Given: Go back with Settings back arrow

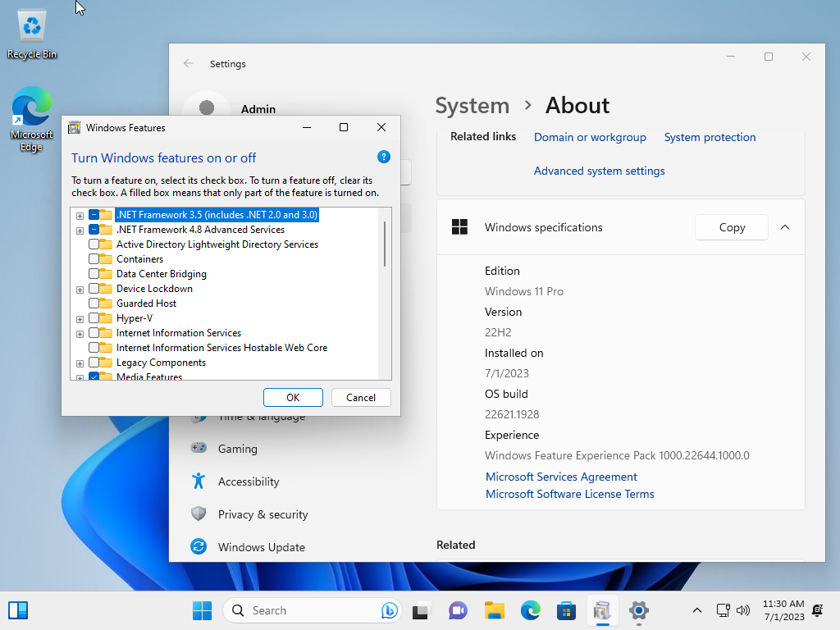Looking at the screenshot, I should (x=189, y=63).
